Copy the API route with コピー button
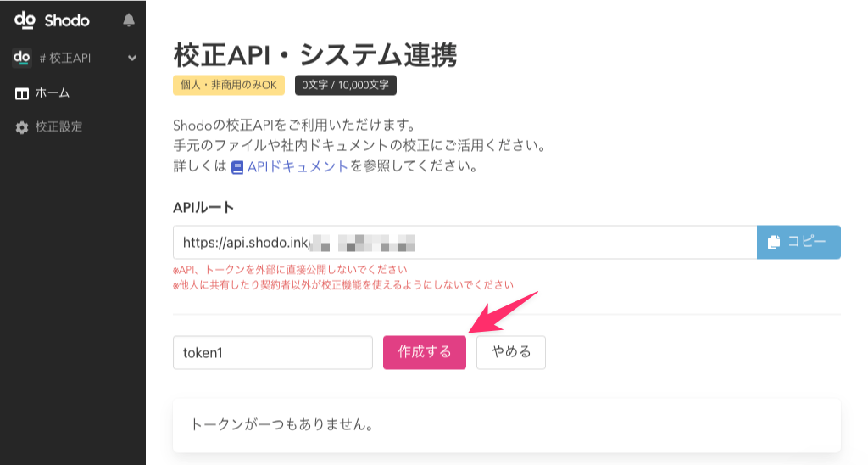 [x=798, y=242]
